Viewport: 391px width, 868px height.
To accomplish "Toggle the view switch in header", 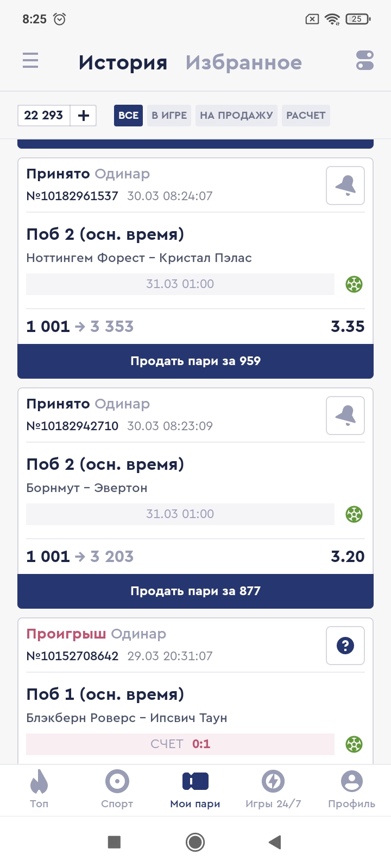I will 365,60.
